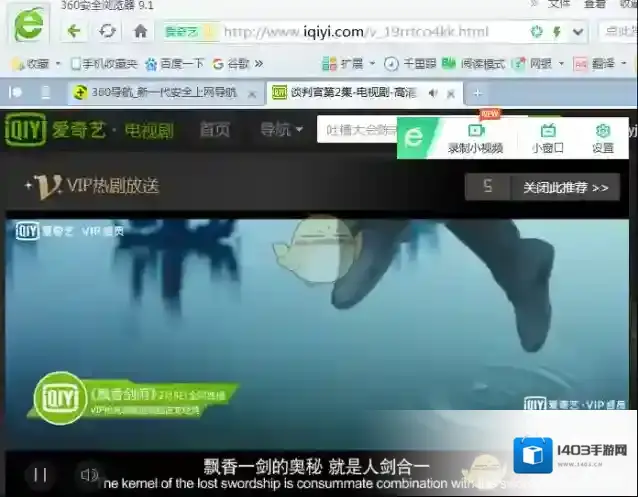Image resolution: width=638 pixels, height=497 pixels.
Task: Expand the 扩展 dropdown arrow
Action: point(372,64)
